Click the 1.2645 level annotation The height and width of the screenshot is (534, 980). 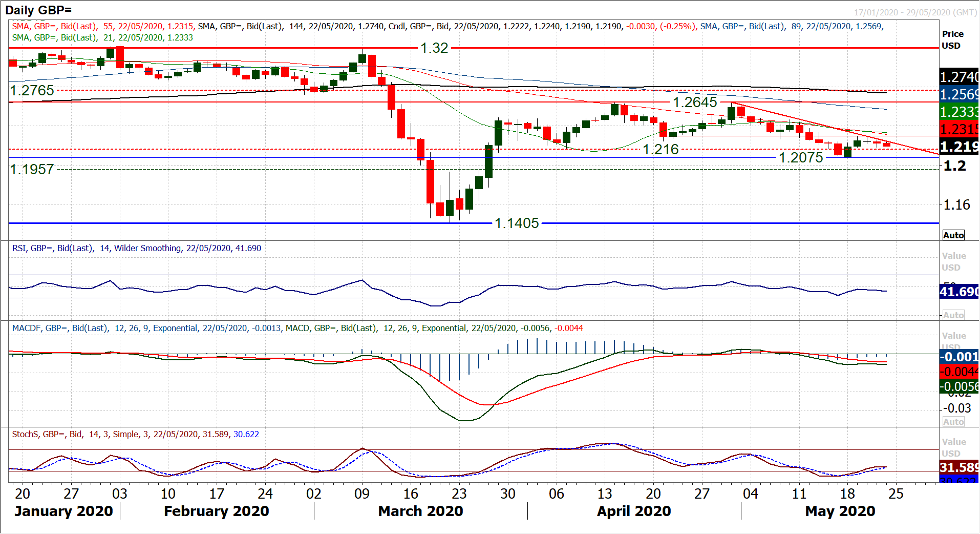click(694, 102)
